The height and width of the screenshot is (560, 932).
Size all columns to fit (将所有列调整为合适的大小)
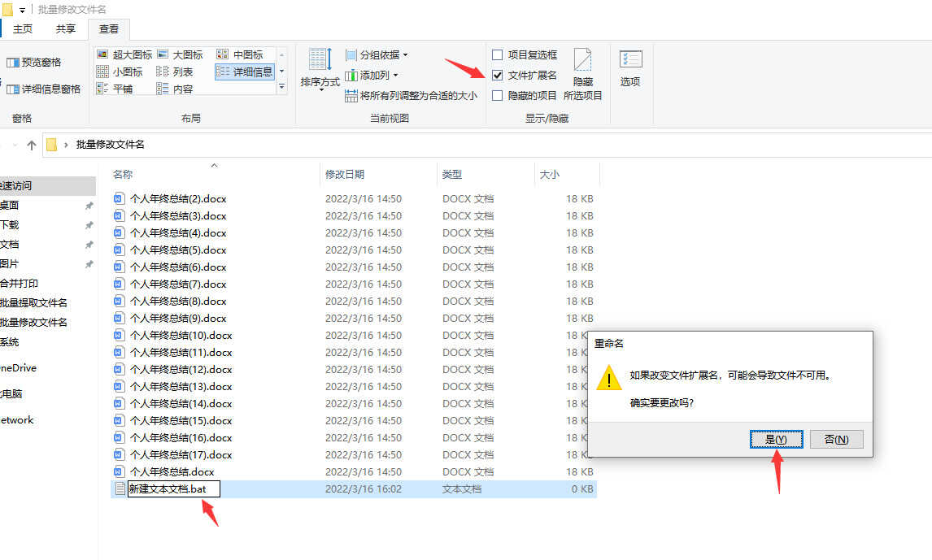[411, 96]
